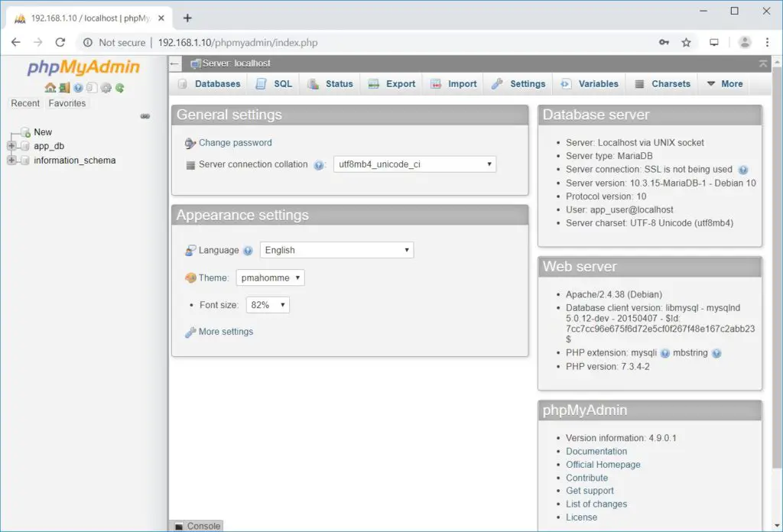Screen dimensions: 783x532
Task: Open phpMyAdmin documentation blue question icon in sidebar
Action: tap(78, 88)
